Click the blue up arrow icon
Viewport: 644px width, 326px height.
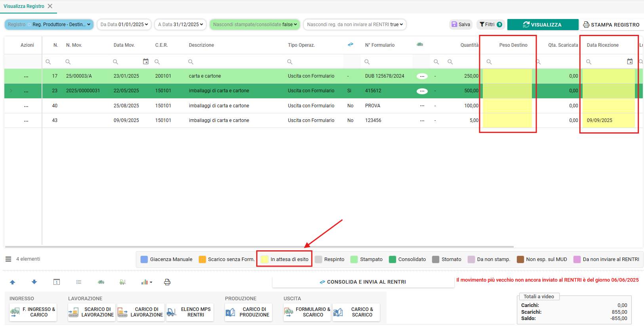(12, 282)
